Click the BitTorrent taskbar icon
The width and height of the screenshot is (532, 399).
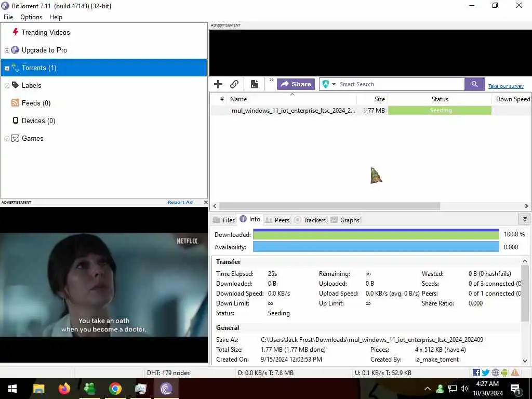click(x=166, y=389)
